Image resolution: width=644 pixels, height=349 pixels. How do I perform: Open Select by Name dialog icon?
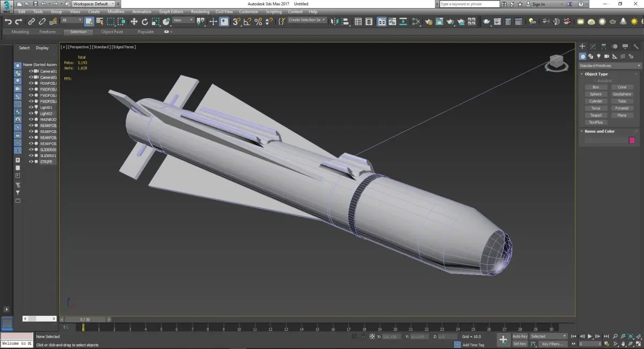point(100,21)
